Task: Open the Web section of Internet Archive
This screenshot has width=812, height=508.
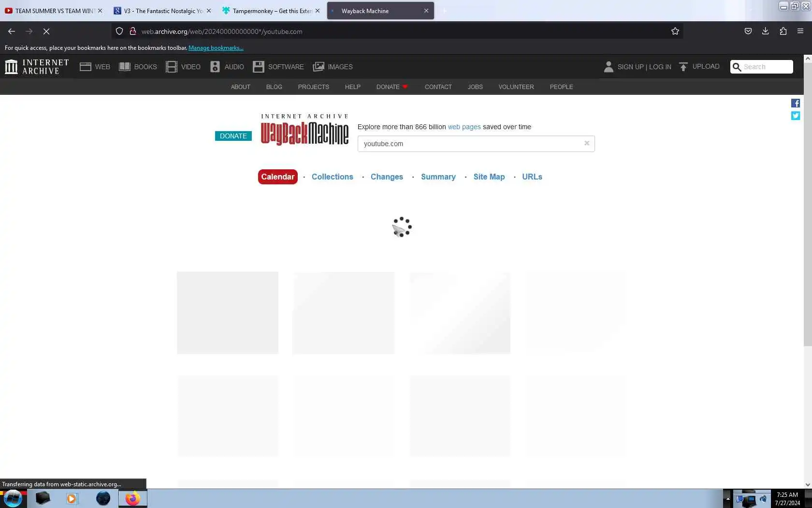Action: pos(95,67)
